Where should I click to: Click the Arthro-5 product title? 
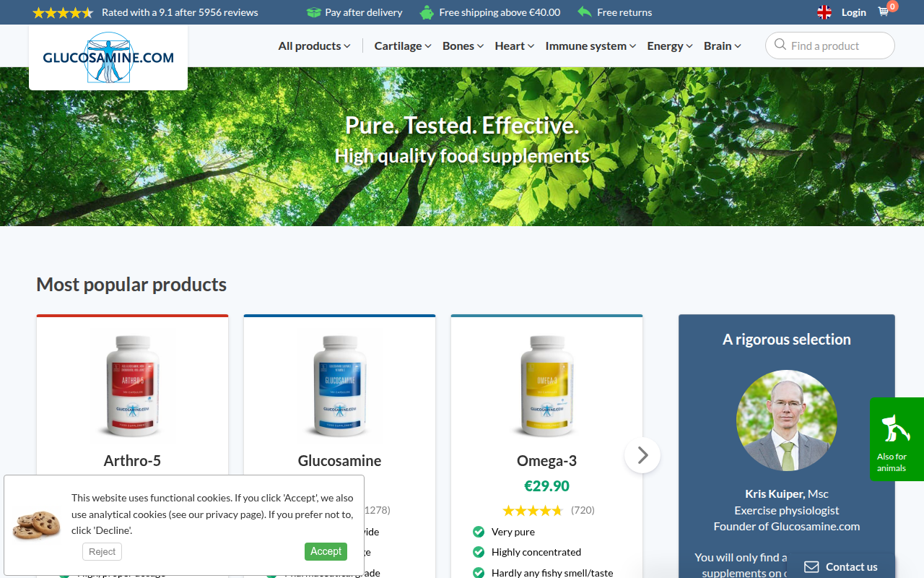click(132, 461)
